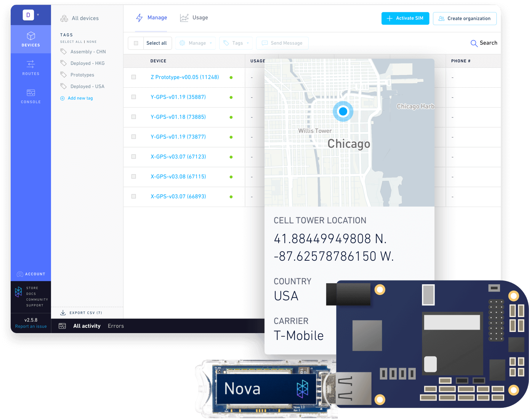
Task: Click the chart icon for Usage
Action: tap(184, 18)
